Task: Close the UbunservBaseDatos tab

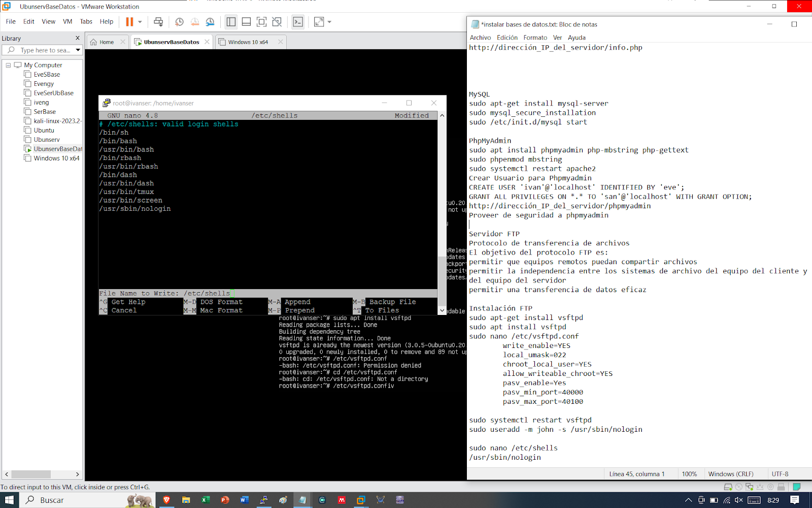Action: pyautogui.click(x=207, y=42)
